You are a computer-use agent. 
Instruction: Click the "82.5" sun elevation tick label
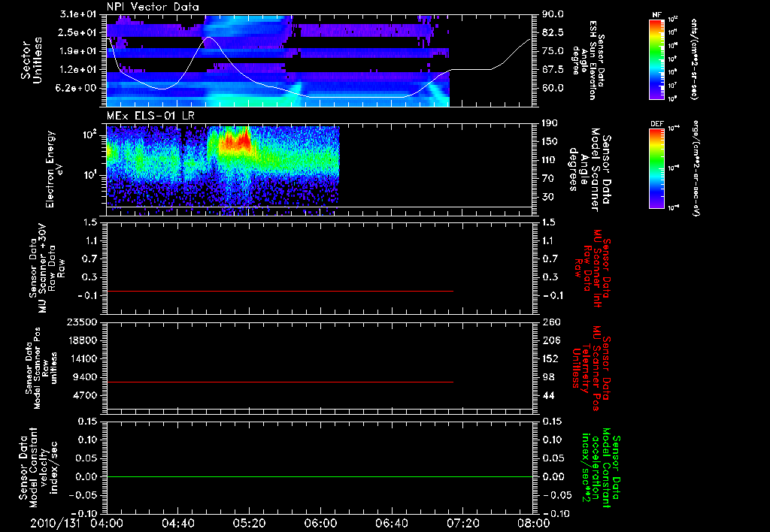[553, 32]
